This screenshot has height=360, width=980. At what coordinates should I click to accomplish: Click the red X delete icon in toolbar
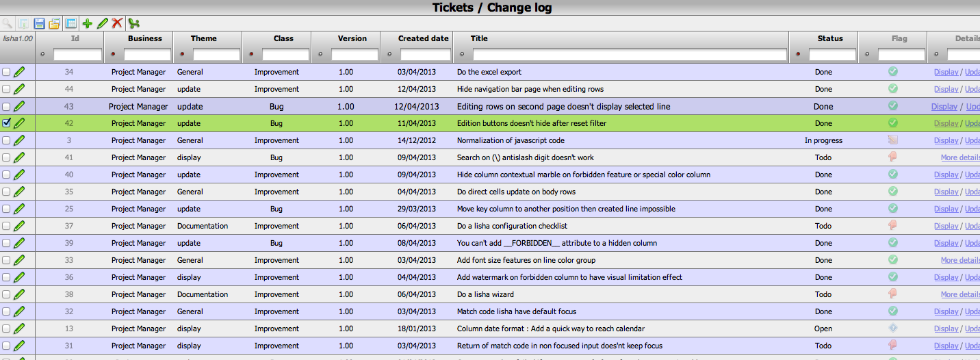click(117, 23)
